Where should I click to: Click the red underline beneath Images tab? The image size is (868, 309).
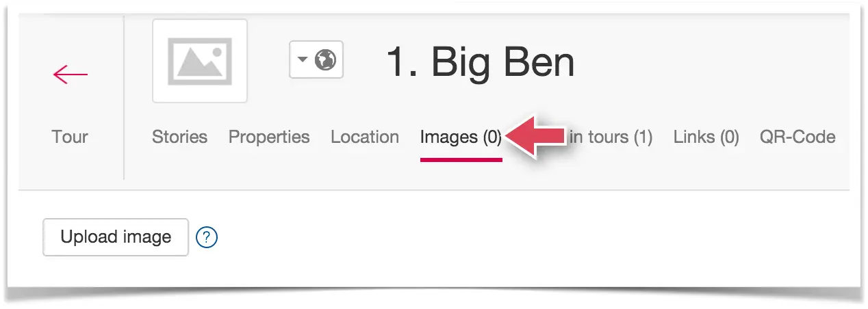pos(461,160)
